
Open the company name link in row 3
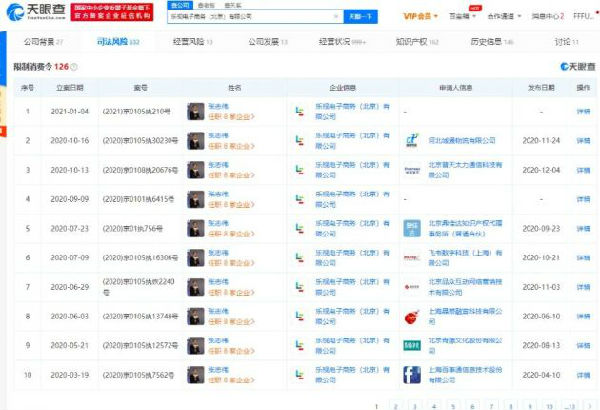coord(352,170)
